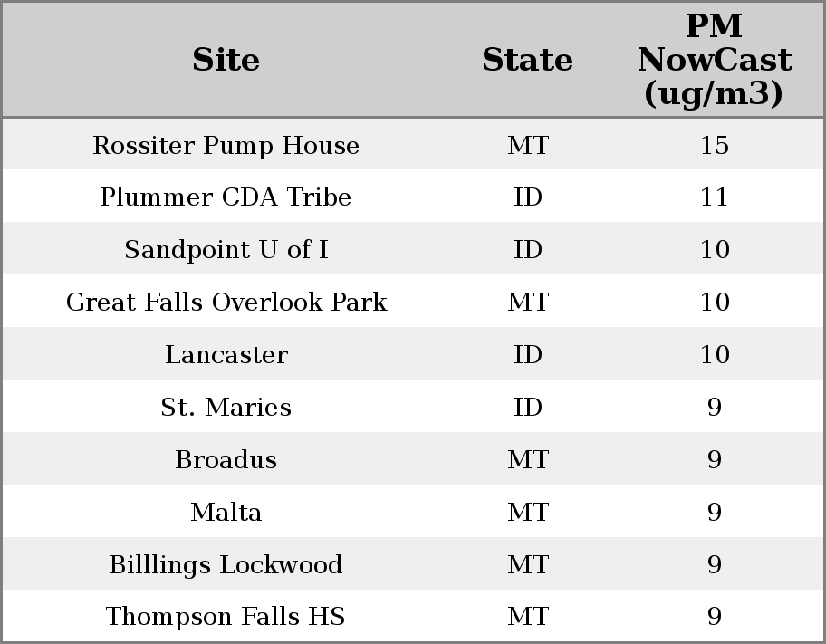
Task: Click the Site column header
Action: pos(226,61)
